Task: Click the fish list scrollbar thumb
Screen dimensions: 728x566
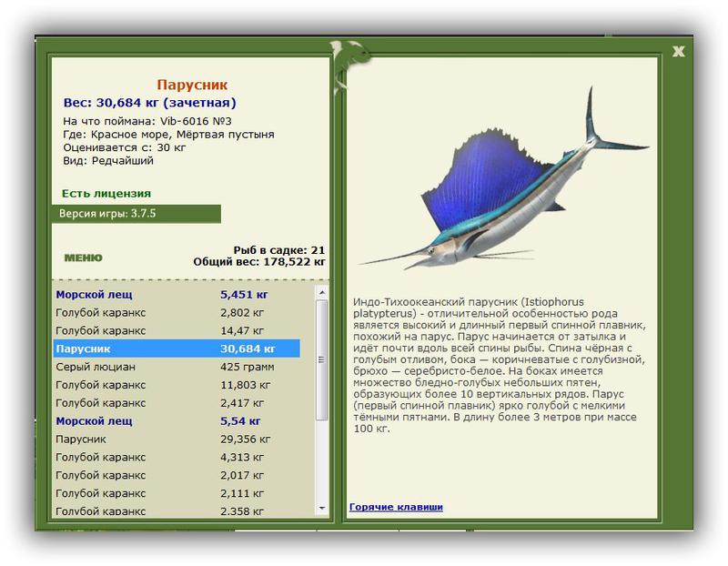Action: click(x=322, y=359)
